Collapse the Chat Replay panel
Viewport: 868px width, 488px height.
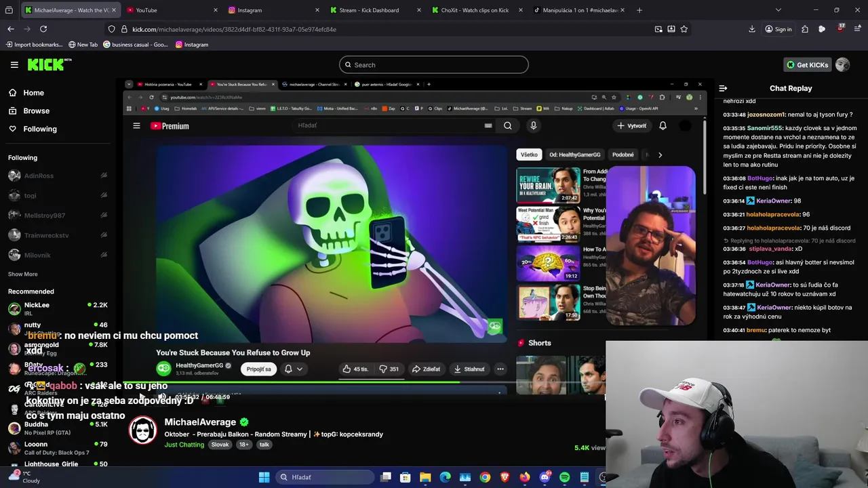723,88
